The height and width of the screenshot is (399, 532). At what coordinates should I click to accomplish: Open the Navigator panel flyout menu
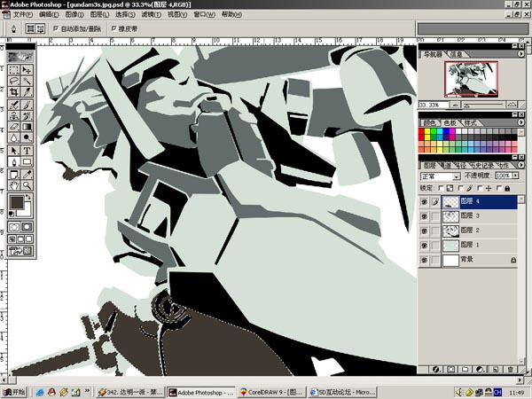tap(520, 54)
